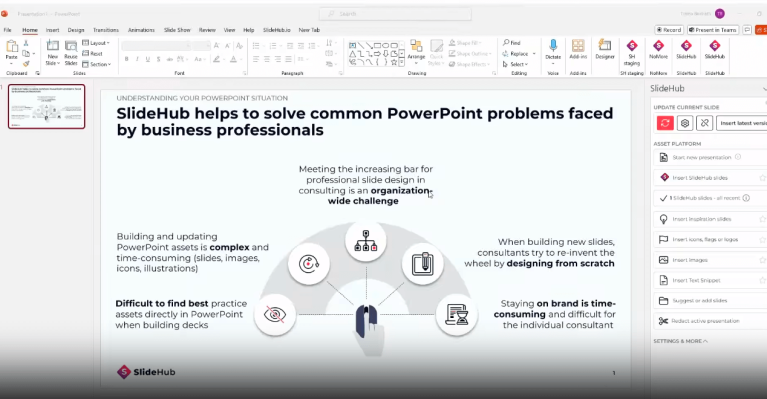Toggle italic formatting

click(x=137, y=59)
